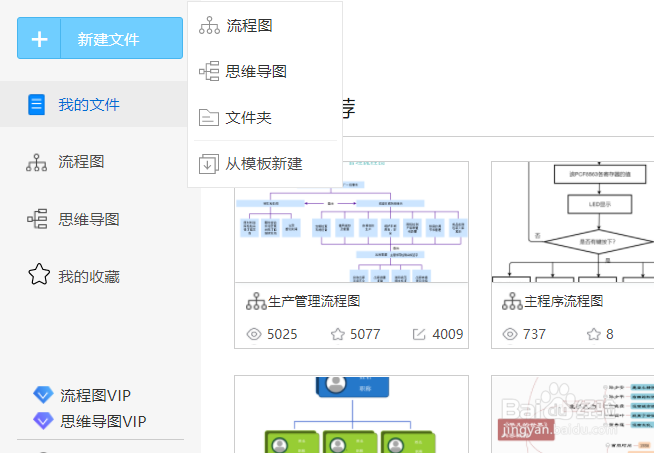The image size is (654, 453).
Task: Click the eye icon showing 737 views
Action: 510,334
